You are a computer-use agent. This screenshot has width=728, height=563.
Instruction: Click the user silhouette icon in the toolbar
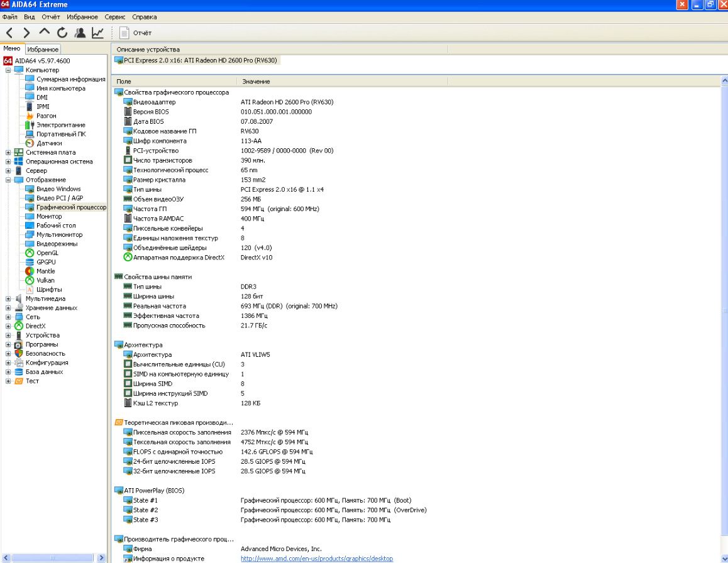pos(80,33)
